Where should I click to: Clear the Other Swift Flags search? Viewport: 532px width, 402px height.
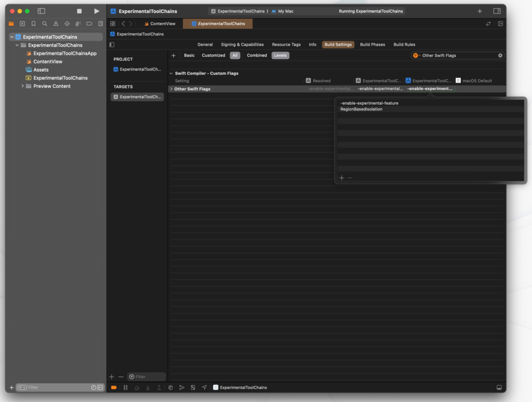click(x=500, y=55)
